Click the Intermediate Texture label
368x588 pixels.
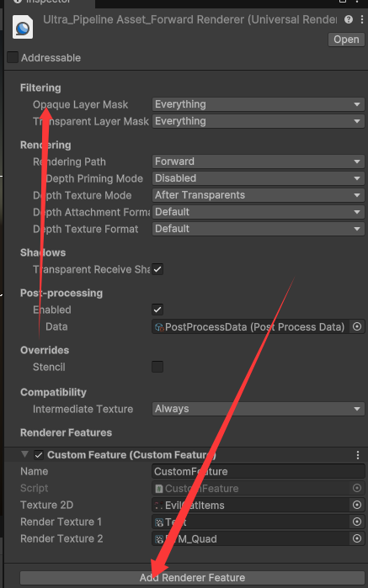(83, 409)
